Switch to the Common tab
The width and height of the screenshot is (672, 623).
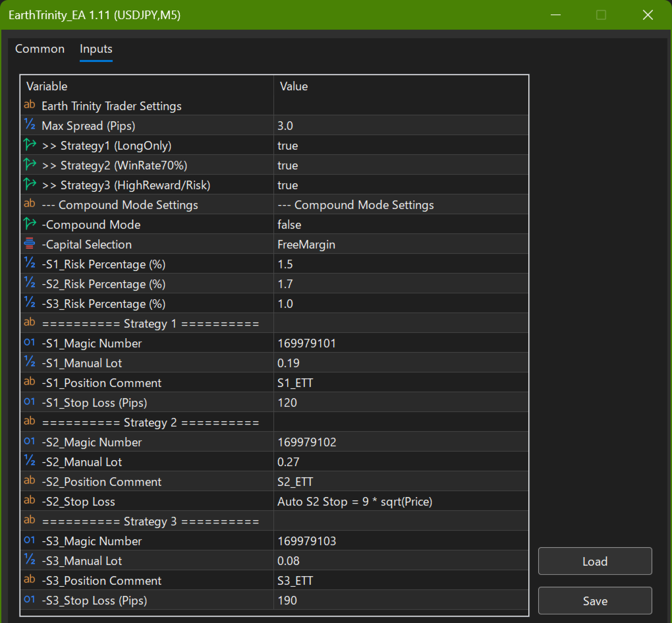tap(40, 49)
